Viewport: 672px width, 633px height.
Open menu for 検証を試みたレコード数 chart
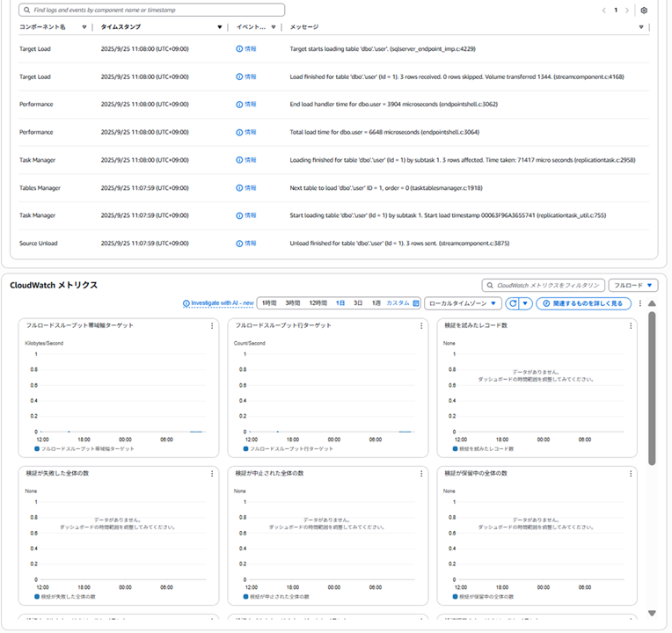[x=631, y=326]
